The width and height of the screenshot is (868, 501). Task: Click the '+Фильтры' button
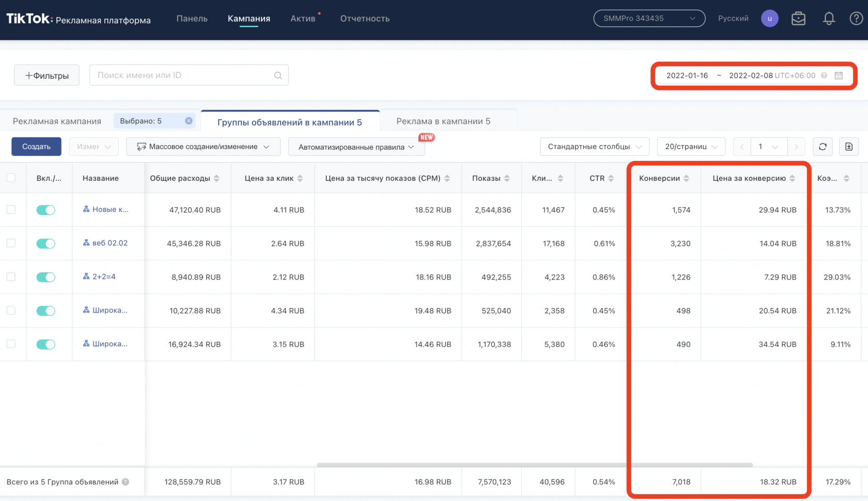tap(47, 75)
